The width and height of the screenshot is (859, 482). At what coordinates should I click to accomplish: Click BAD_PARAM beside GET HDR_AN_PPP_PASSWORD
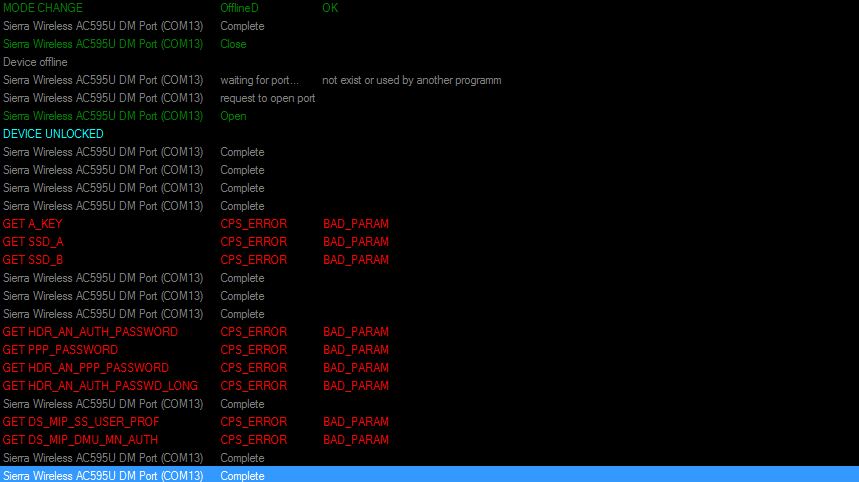point(356,368)
